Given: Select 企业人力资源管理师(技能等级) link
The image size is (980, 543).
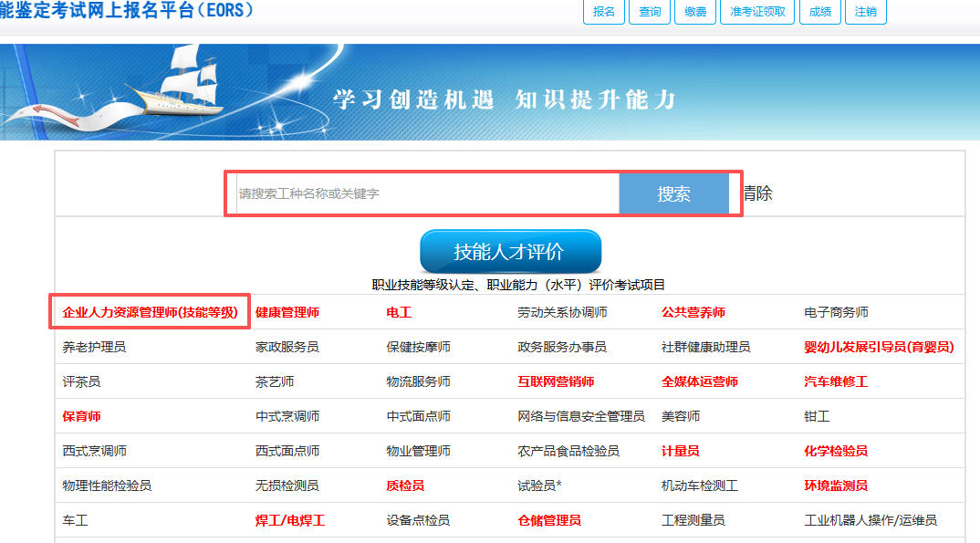Looking at the screenshot, I should tap(150, 312).
